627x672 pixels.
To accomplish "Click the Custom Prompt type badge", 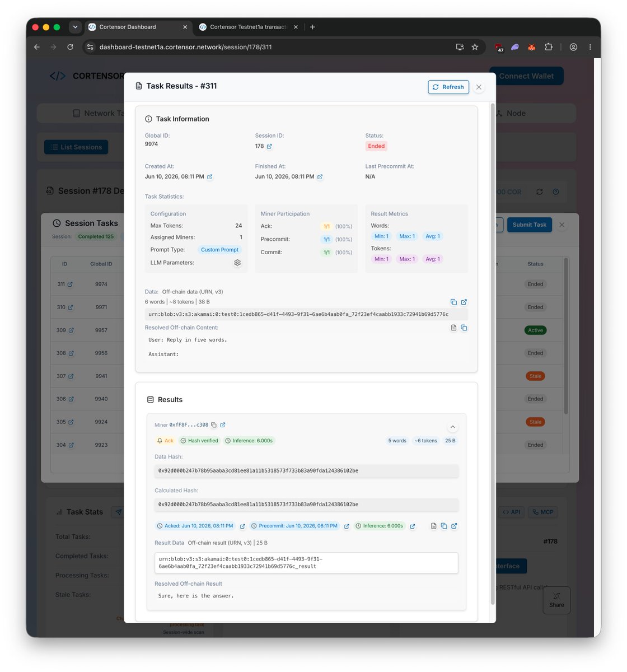I will (x=219, y=250).
